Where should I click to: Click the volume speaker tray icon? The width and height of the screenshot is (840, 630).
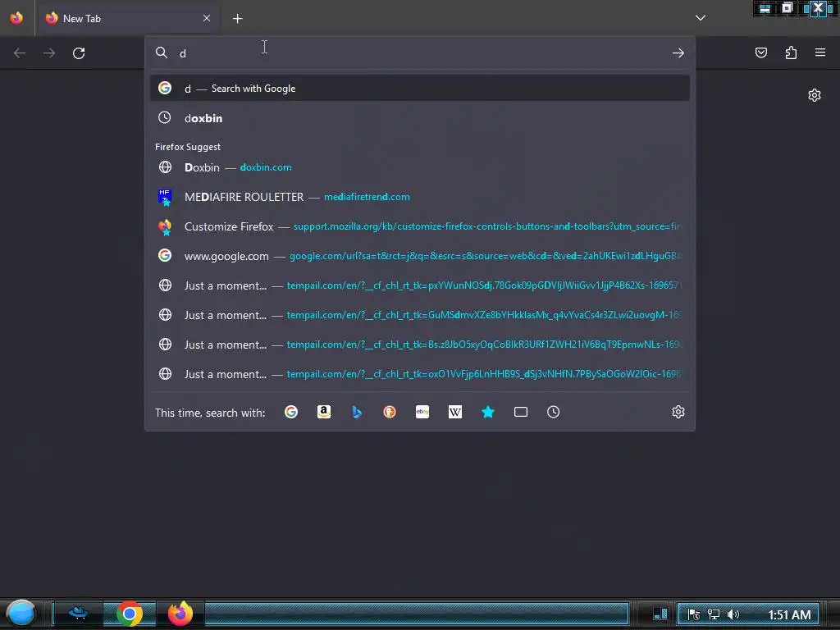tap(733, 614)
